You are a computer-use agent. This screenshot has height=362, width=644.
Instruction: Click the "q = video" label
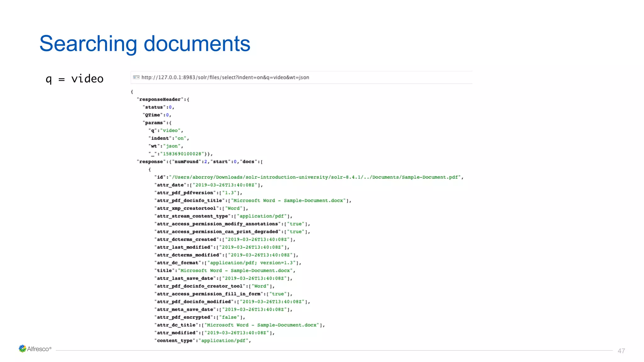(75, 79)
